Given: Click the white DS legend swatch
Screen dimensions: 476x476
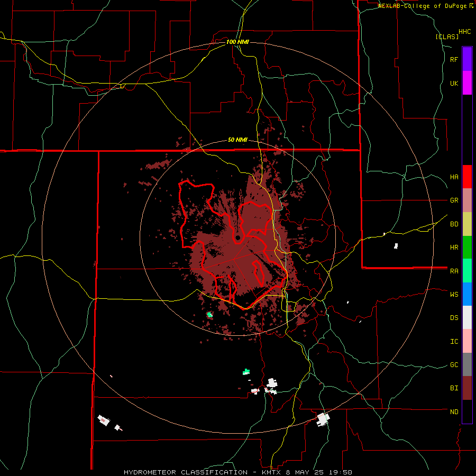Looking at the screenshot, I should click(x=467, y=317).
